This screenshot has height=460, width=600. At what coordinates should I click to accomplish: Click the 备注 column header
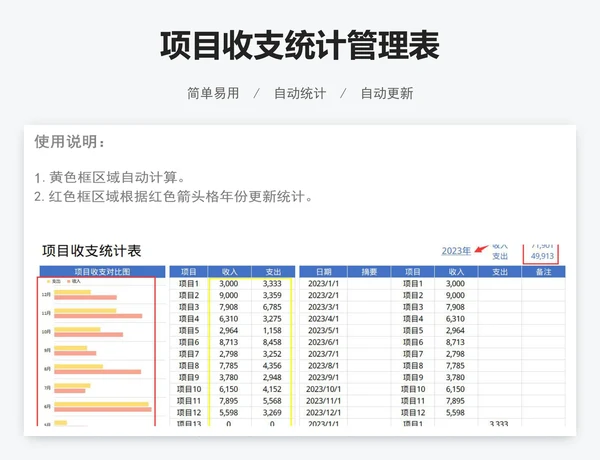coord(543,272)
